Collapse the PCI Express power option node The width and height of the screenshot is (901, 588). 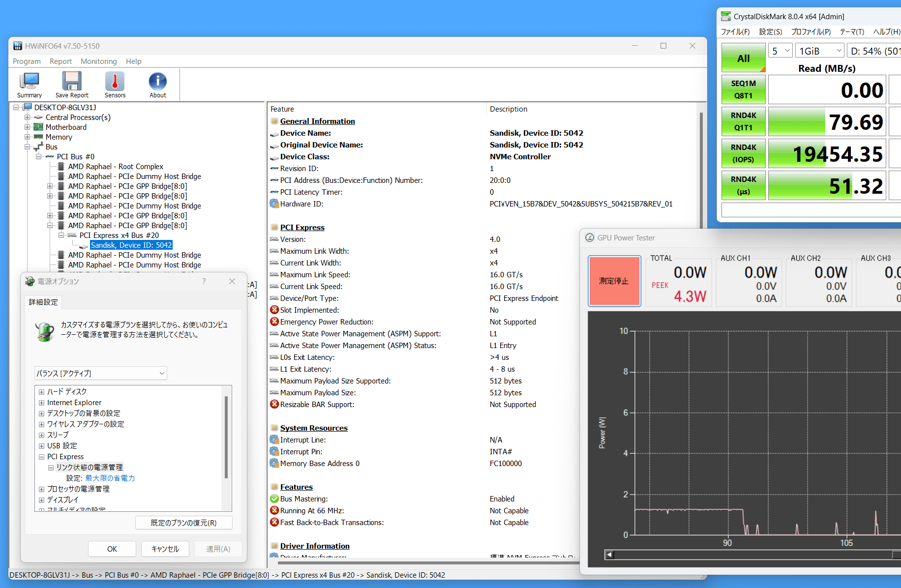[x=42, y=457]
